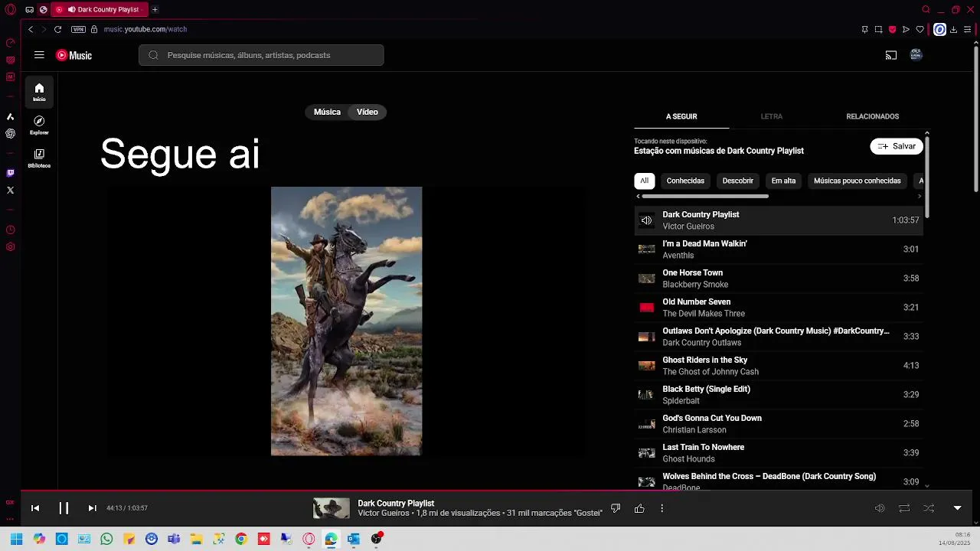980x551 pixels.
Task: Select the Conhecidas filter chip
Action: click(685, 181)
